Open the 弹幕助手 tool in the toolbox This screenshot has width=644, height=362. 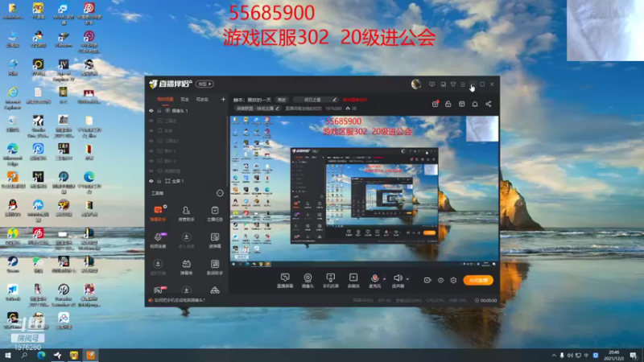[158, 213]
